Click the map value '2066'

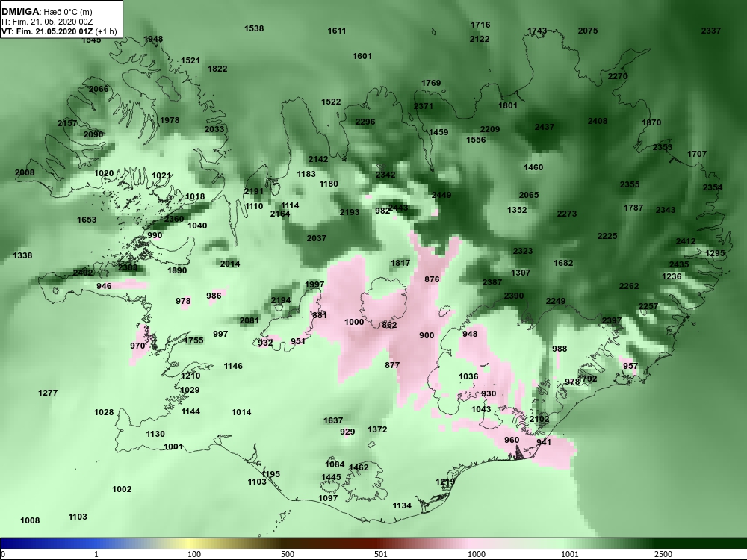pos(99,89)
